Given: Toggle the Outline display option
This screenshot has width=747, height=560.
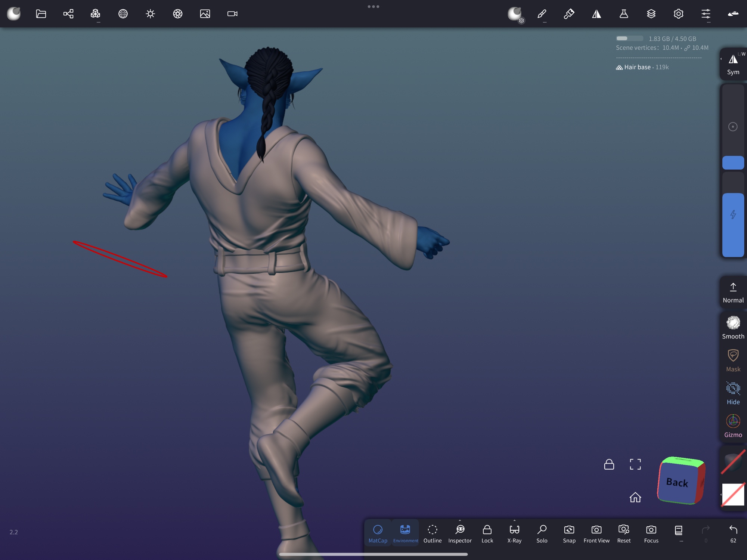Looking at the screenshot, I should pos(432,533).
